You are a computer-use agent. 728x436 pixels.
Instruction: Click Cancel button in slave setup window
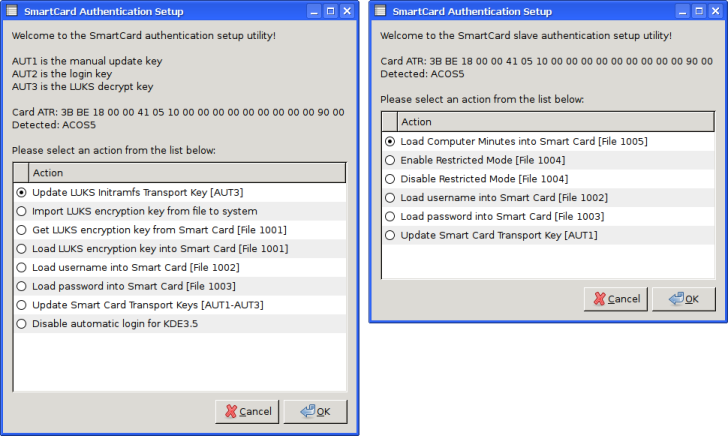(x=616, y=299)
